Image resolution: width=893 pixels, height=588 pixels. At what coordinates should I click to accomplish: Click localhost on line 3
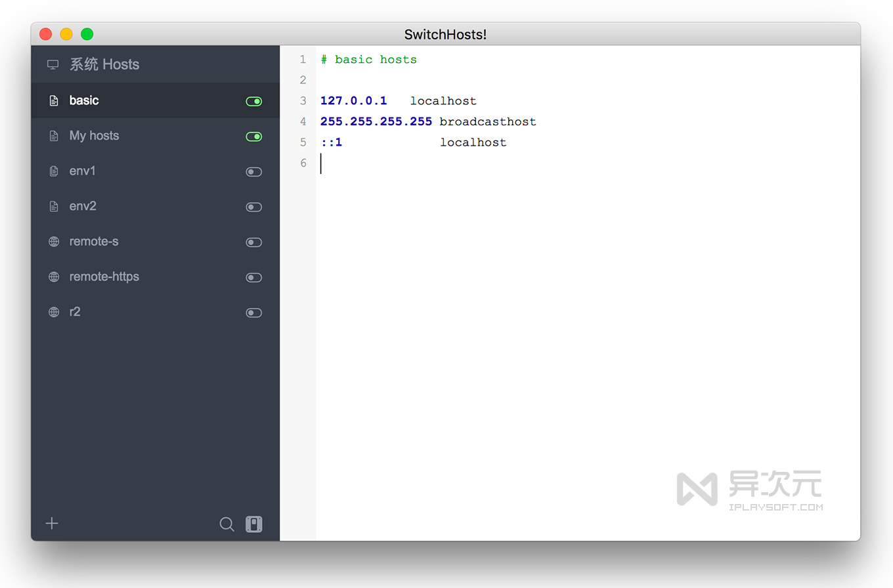443,101
